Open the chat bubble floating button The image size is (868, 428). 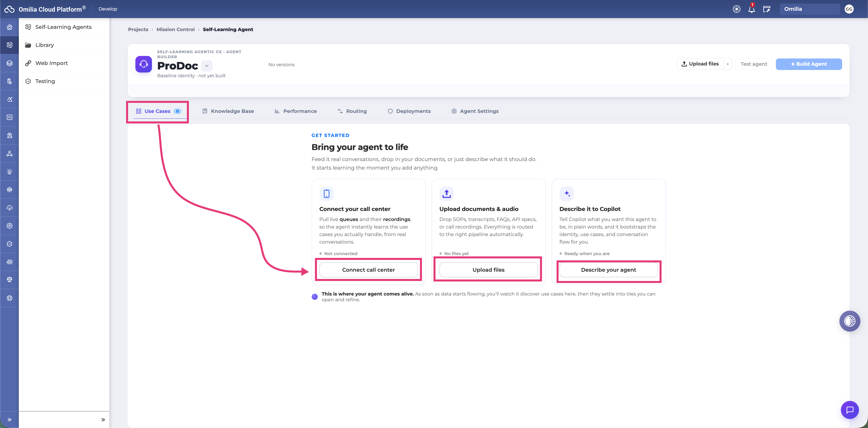[849, 410]
